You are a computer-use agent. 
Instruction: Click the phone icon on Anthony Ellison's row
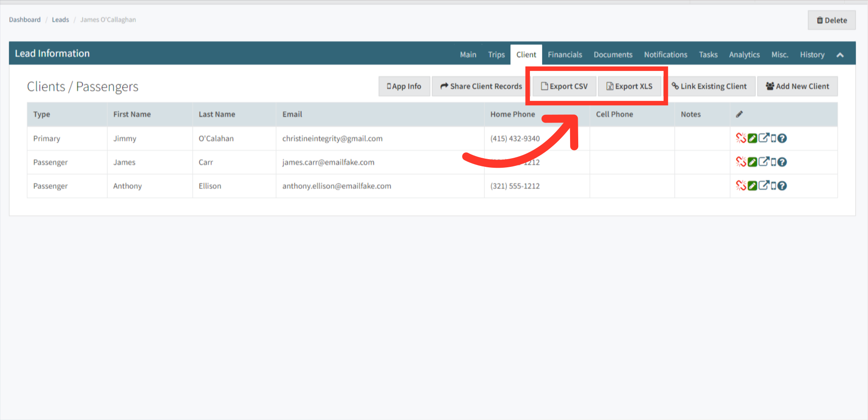[x=774, y=185]
